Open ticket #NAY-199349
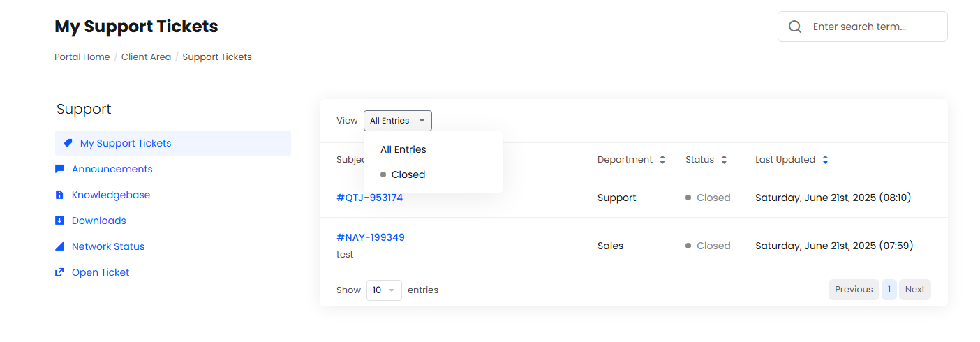The height and width of the screenshot is (342, 980). 370,237
